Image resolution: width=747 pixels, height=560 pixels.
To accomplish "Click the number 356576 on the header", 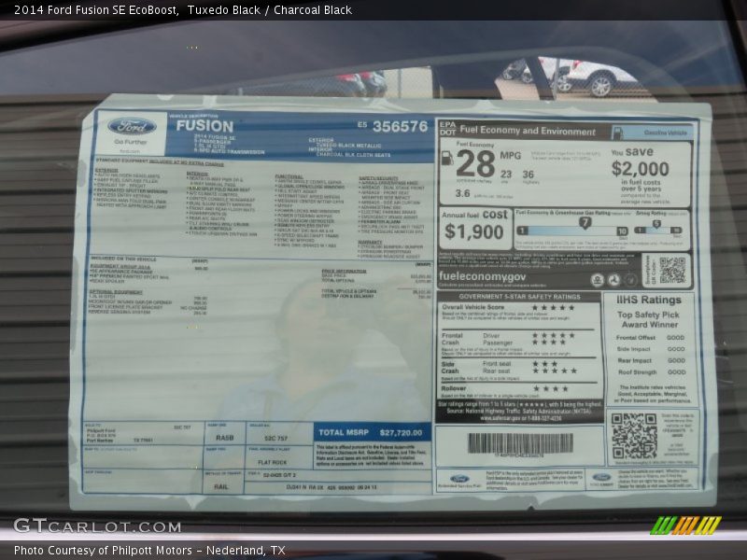I will (401, 126).
